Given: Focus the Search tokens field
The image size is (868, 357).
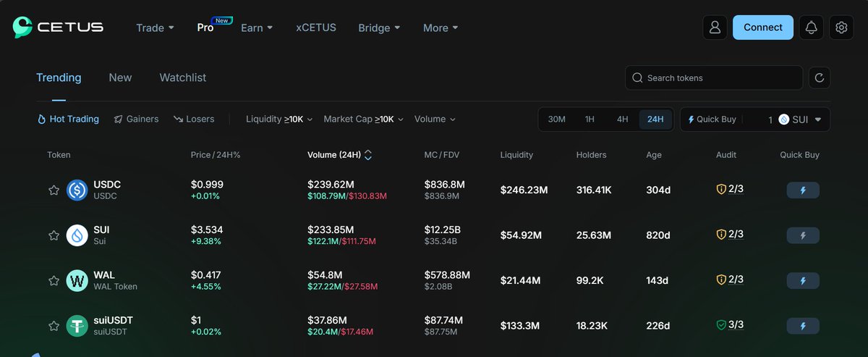Looking at the screenshot, I should point(714,77).
